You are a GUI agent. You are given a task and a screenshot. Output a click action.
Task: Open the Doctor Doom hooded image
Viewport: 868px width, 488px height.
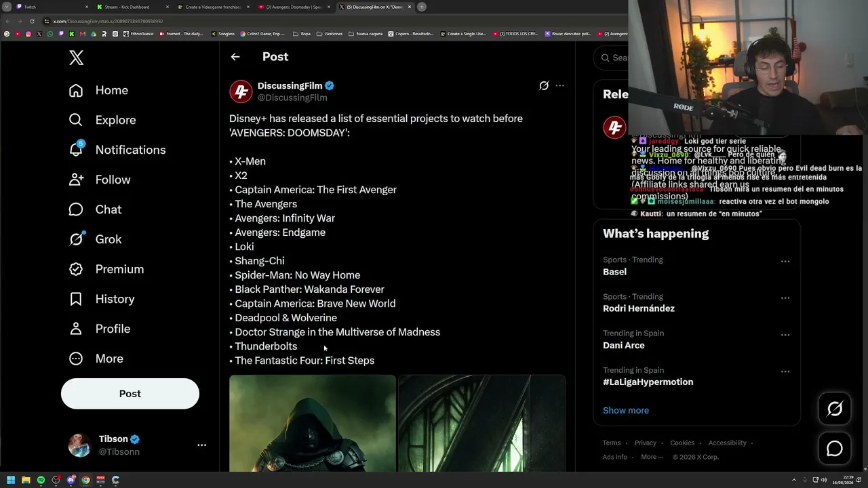313,423
